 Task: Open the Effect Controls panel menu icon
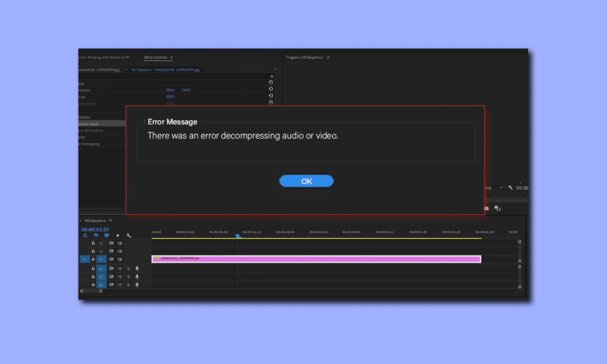tap(172, 57)
